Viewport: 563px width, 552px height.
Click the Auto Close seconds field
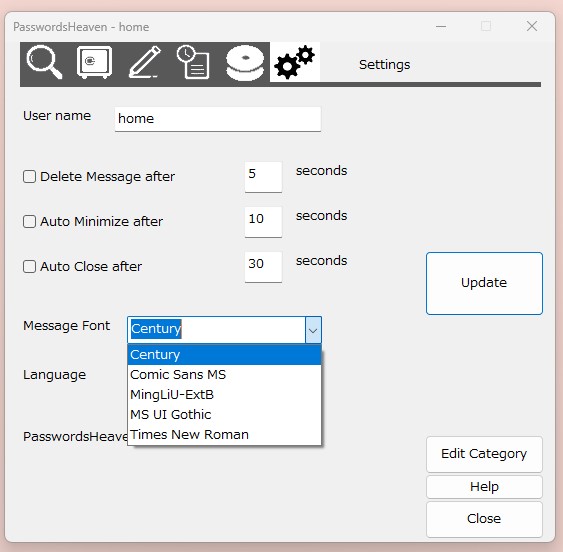coord(263,267)
